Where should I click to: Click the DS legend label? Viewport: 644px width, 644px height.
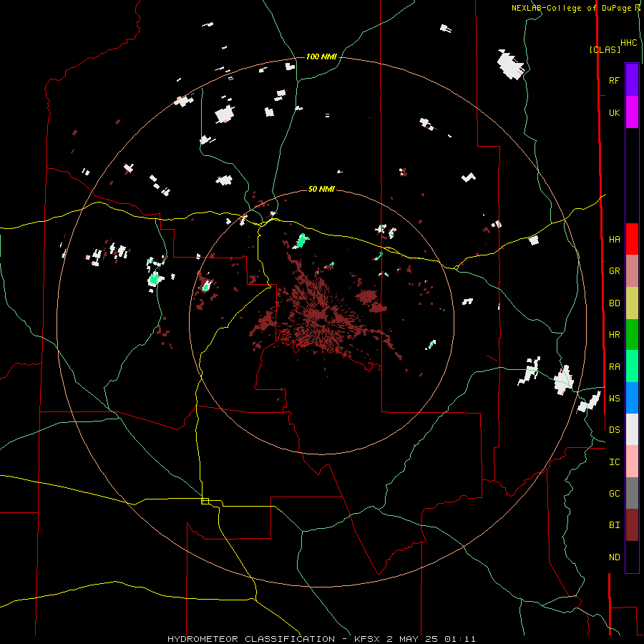pyautogui.click(x=614, y=430)
